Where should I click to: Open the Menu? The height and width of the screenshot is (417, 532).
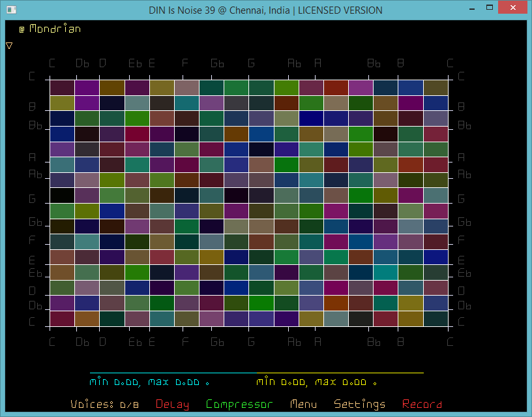tap(304, 405)
